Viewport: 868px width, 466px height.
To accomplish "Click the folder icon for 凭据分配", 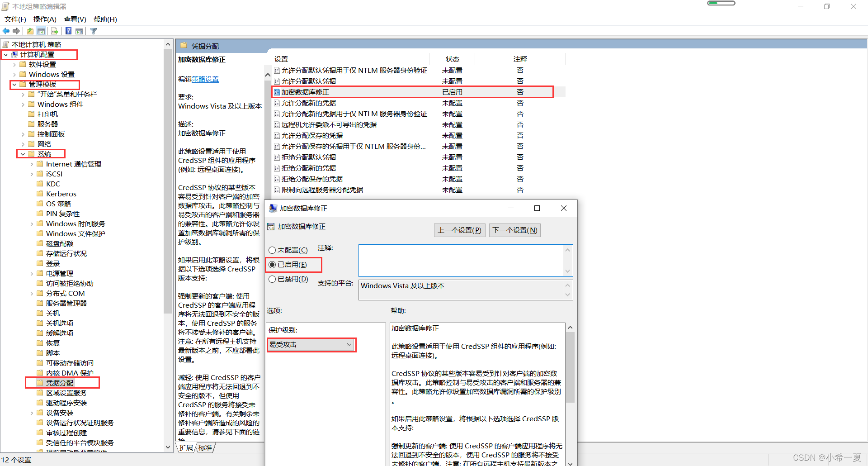I will [40, 383].
